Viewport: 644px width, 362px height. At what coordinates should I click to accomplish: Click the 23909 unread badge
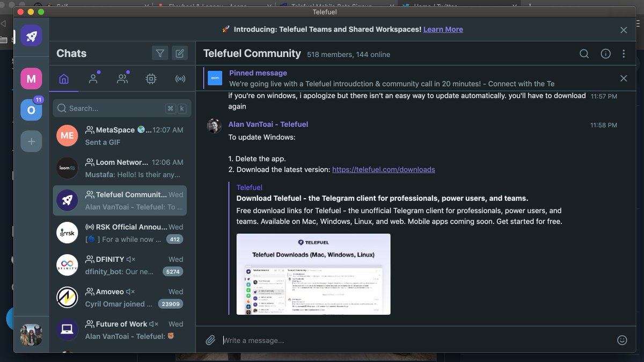click(x=171, y=304)
